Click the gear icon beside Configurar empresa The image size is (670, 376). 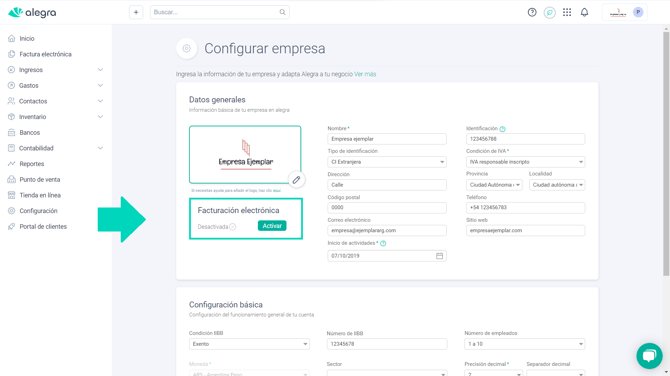[x=187, y=49]
